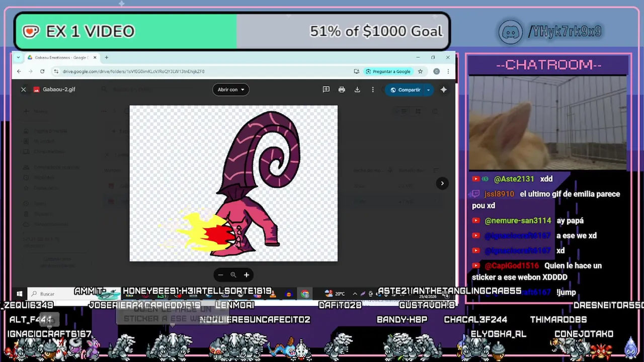This screenshot has height=362, width=644.
Task: Open the Chrome three-dot menu
Action: pos(448,71)
